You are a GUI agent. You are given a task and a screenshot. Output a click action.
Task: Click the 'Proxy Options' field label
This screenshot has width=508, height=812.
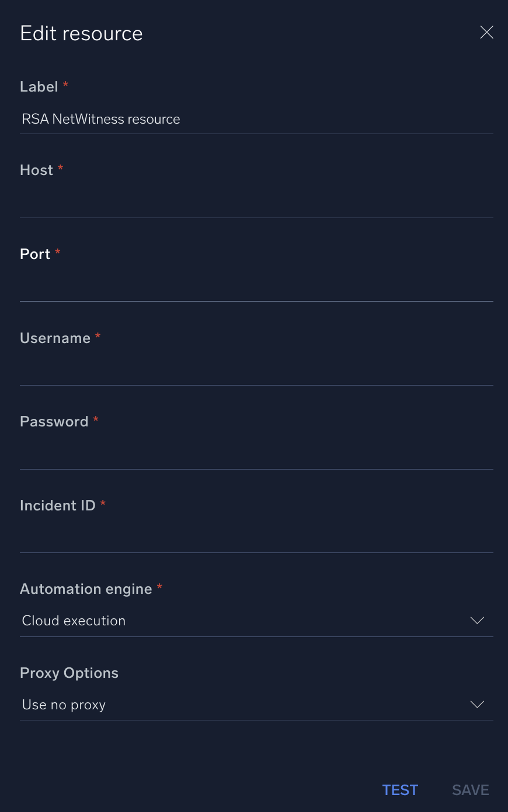point(69,673)
